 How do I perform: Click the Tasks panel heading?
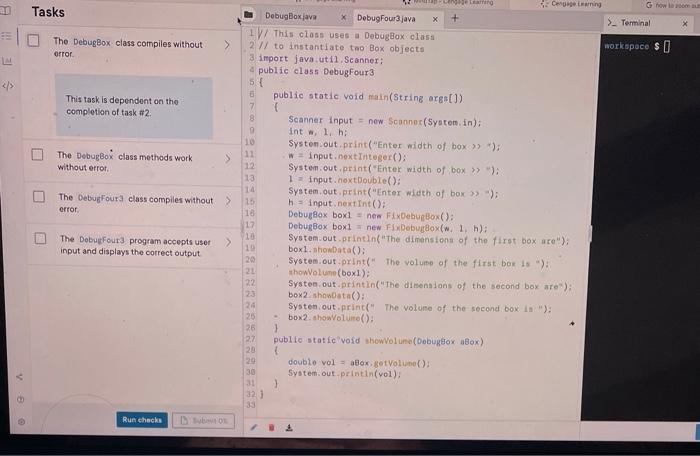[48, 12]
